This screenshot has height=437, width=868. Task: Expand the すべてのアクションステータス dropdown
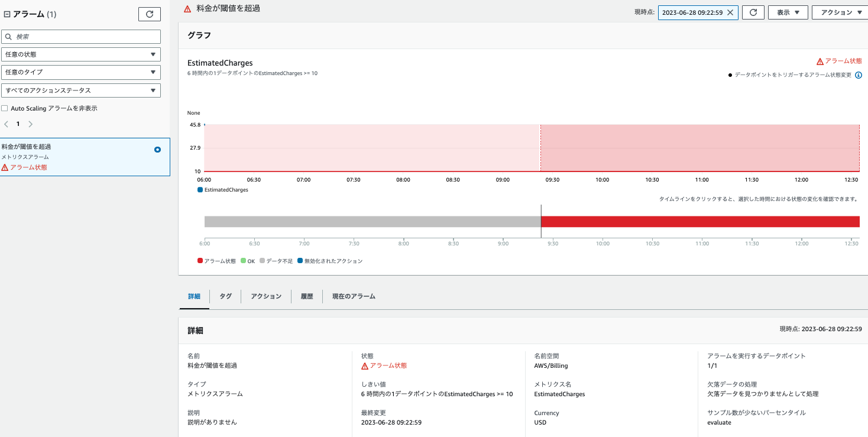click(81, 90)
